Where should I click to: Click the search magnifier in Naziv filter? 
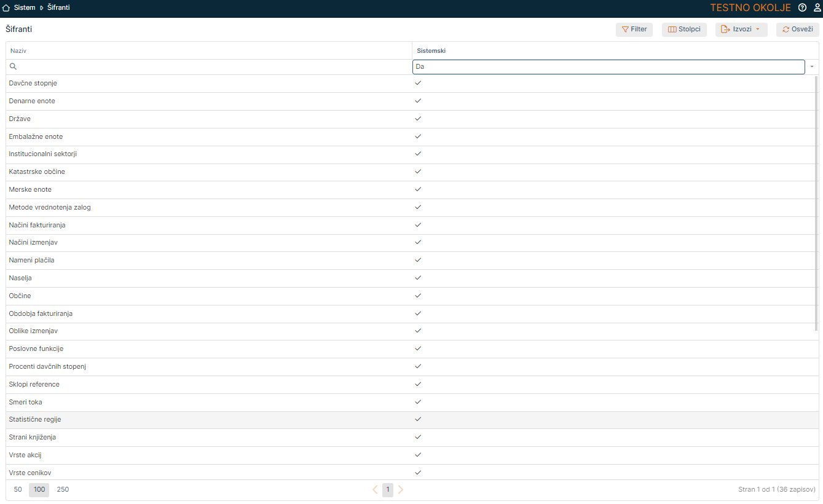(13, 66)
